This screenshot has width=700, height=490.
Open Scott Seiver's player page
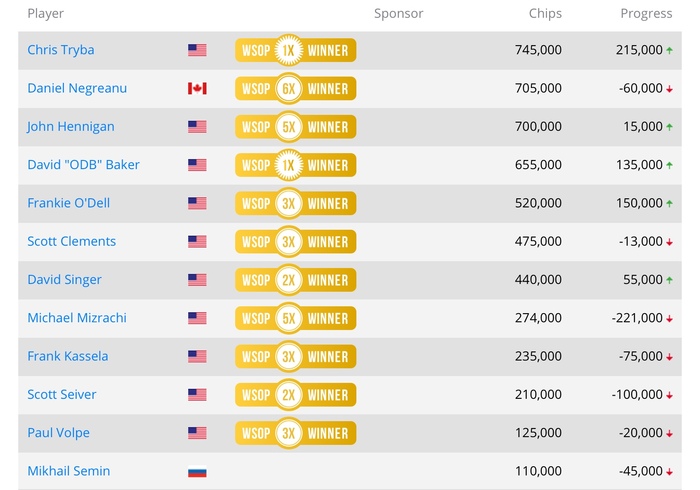pyautogui.click(x=62, y=394)
